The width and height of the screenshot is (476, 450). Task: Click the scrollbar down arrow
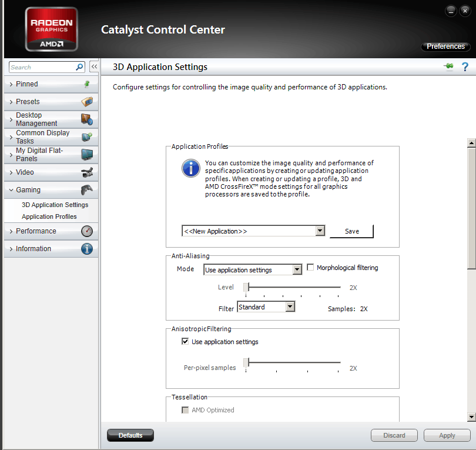(471, 417)
